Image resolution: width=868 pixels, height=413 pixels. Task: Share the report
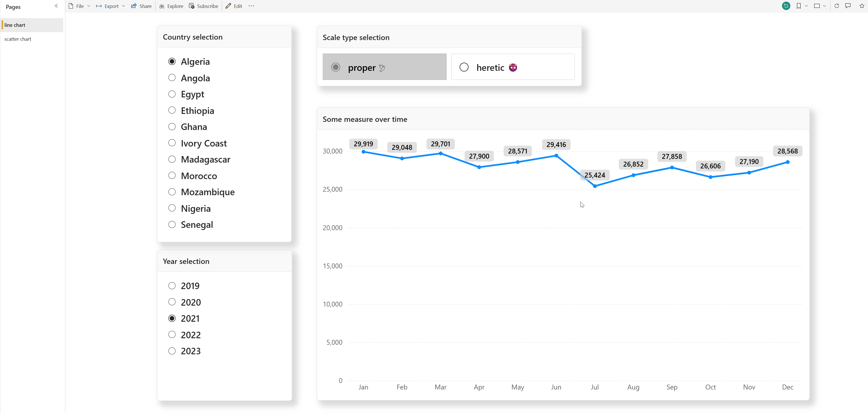click(141, 6)
